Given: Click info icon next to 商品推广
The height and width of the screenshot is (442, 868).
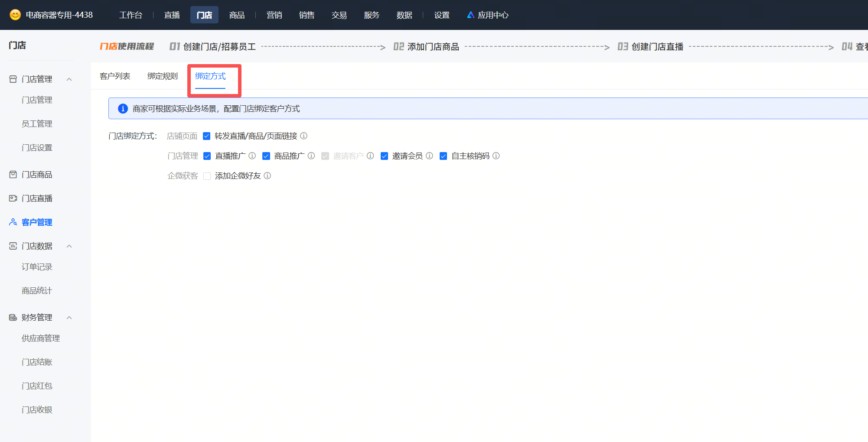Looking at the screenshot, I should pyautogui.click(x=311, y=156).
